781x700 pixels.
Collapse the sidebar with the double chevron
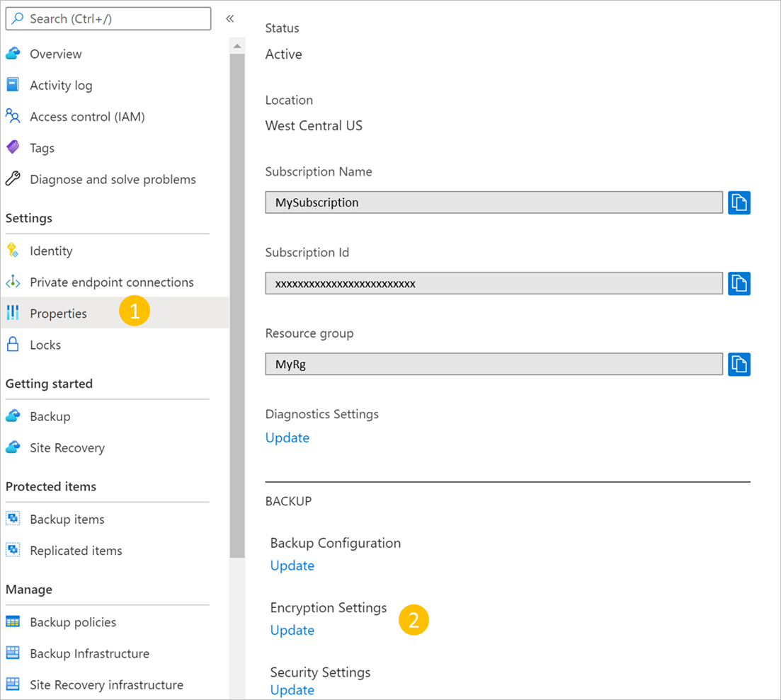click(x=230, y=18)
